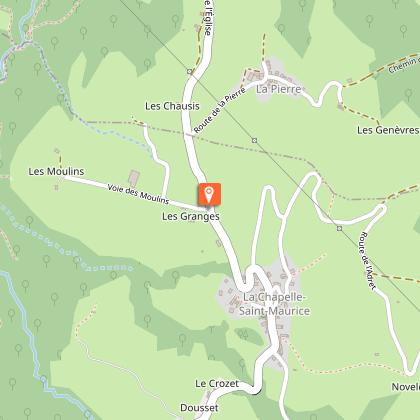Select the La Pierre village label
The width and height of the screenshot is (420, 420).
[279, 89]
